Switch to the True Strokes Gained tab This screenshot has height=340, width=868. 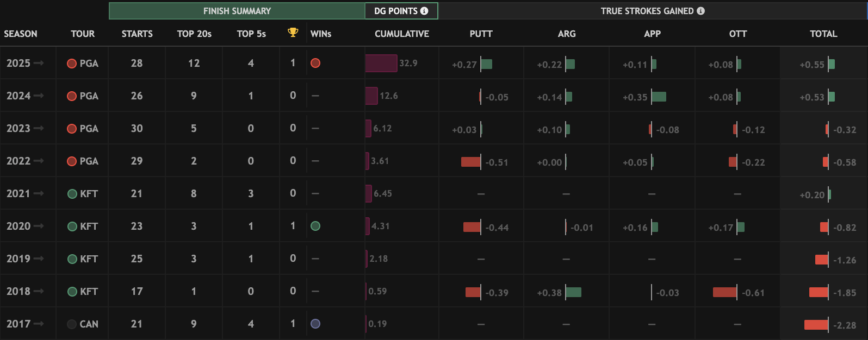[647, 11]
